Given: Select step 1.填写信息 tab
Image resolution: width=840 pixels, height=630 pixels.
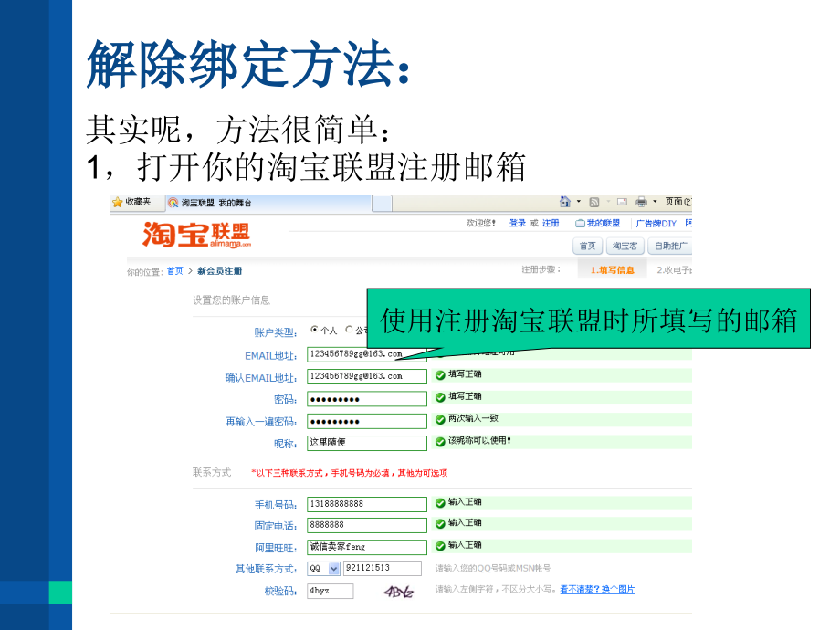Looking at the screenshot, I should coord(612,270).
